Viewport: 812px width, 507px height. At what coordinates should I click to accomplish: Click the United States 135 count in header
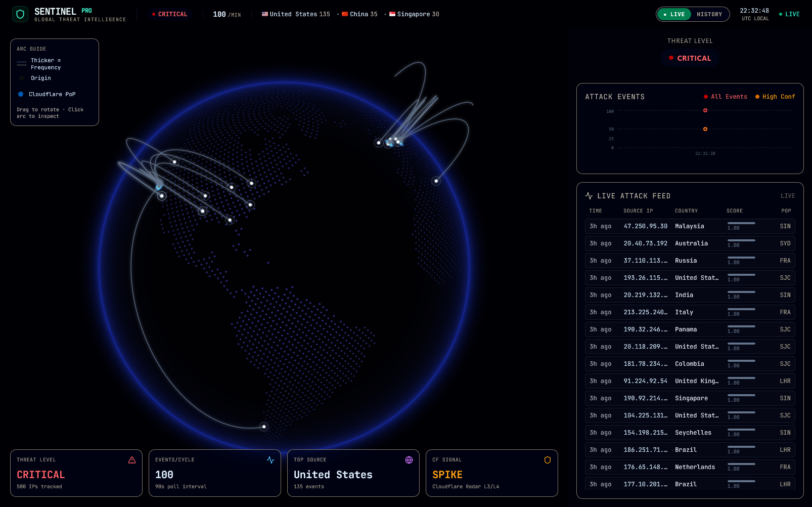click(296, 14)
